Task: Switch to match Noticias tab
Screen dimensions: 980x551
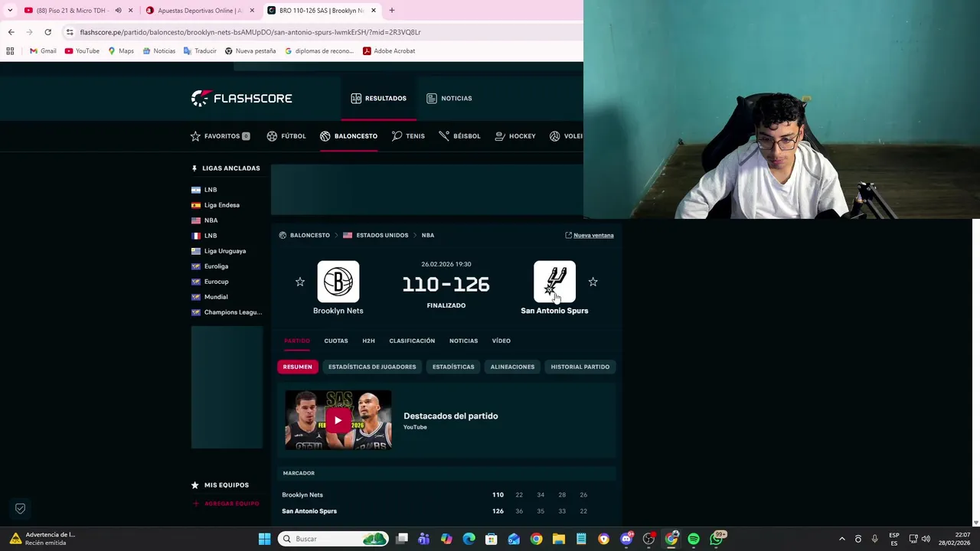Action: (x=463, y=341)
